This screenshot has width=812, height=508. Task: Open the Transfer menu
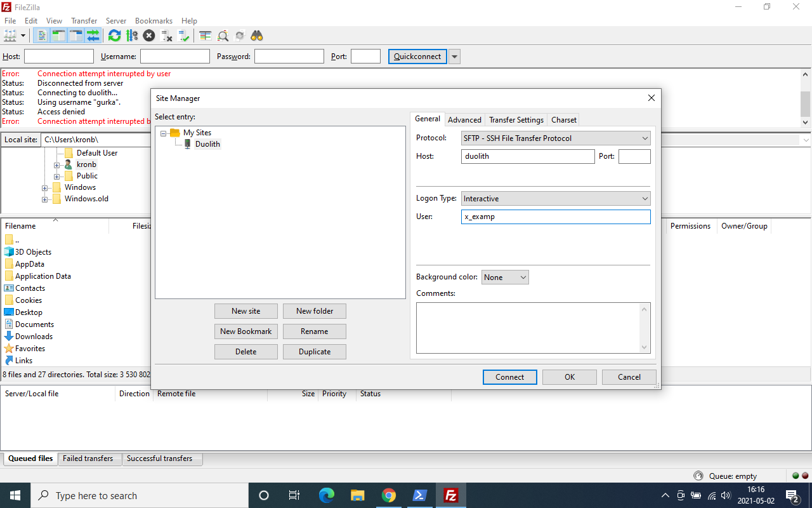(x=84, y=21)
